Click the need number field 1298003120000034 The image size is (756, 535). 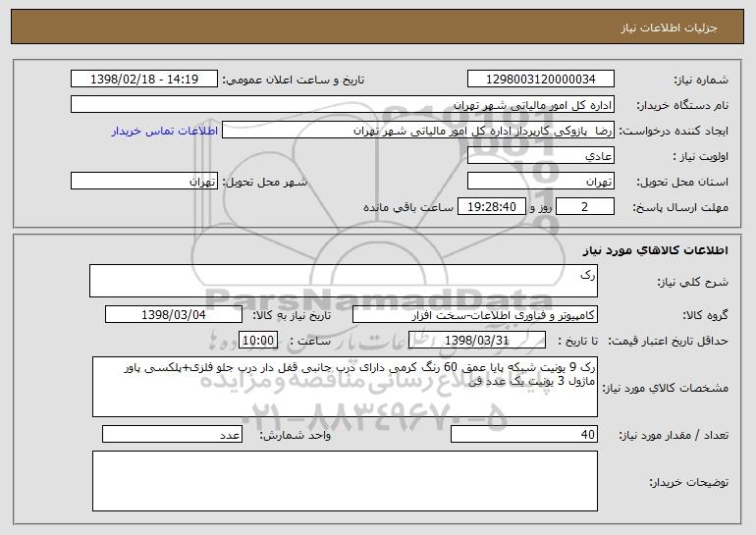pyautogui.click(x=540, y=80)
